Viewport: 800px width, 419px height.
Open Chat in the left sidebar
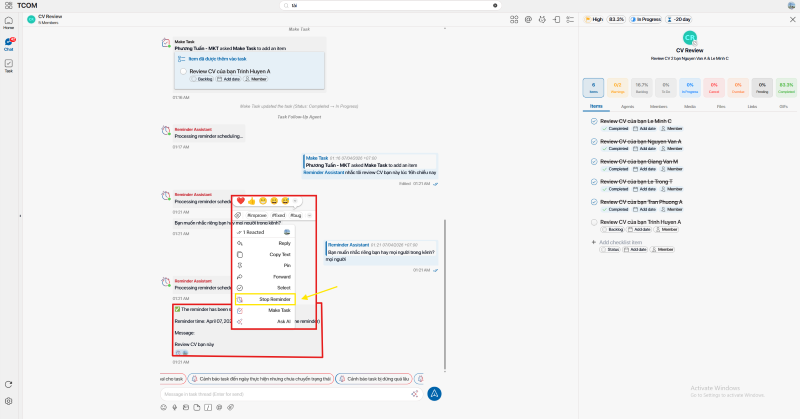[9, 44]
